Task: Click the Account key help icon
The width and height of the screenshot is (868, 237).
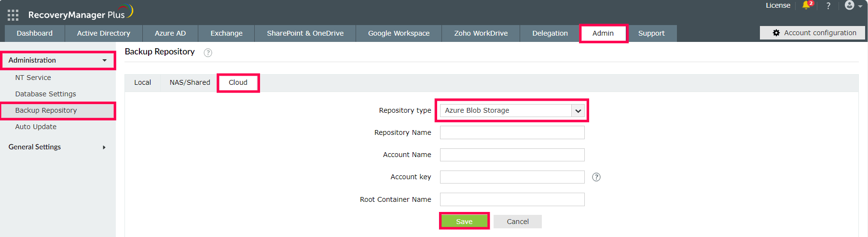Action: pyautogui.click(x=596, y=177)
